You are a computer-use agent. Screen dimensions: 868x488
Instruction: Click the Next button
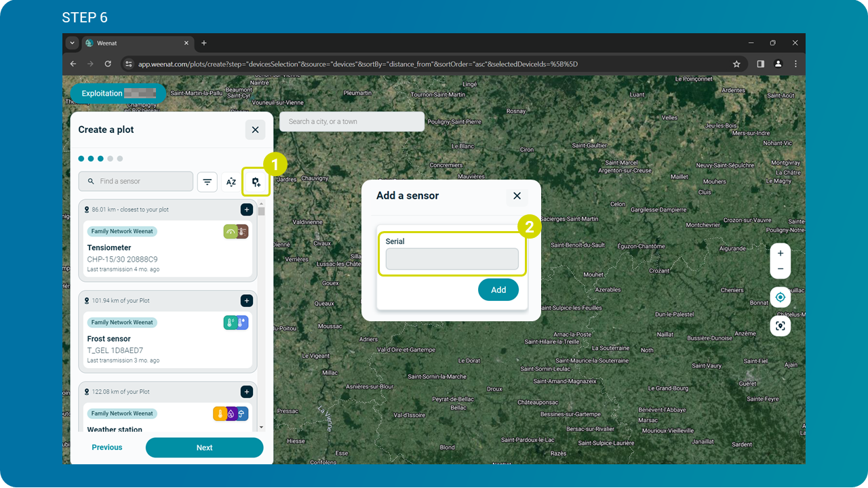204,447
